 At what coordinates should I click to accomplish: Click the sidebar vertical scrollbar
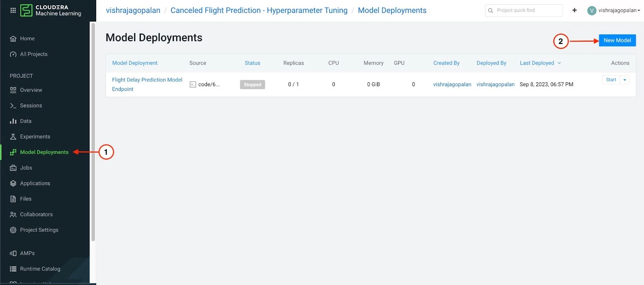tap(93, 132)
